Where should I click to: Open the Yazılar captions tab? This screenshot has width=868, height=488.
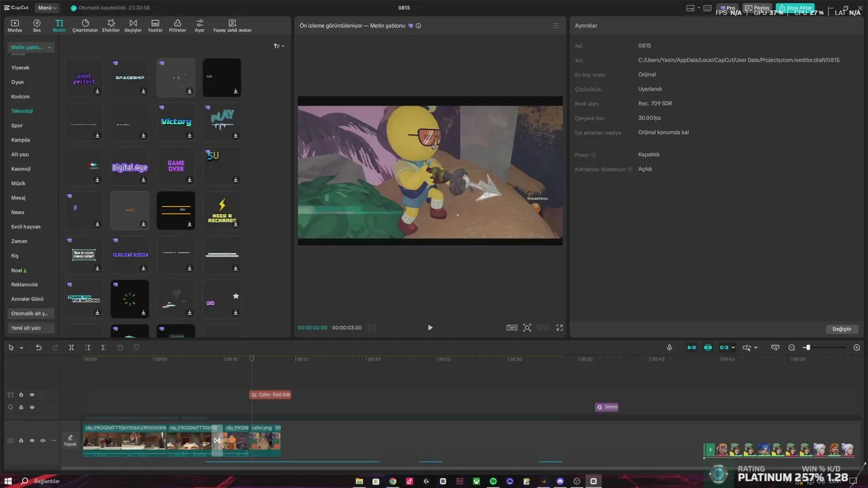155,26
